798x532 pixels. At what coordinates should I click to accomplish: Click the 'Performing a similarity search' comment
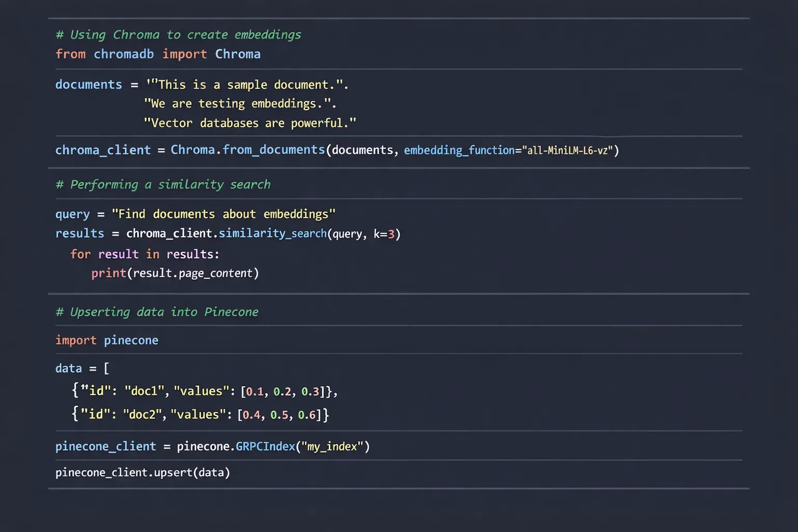(x=163, y=184)
